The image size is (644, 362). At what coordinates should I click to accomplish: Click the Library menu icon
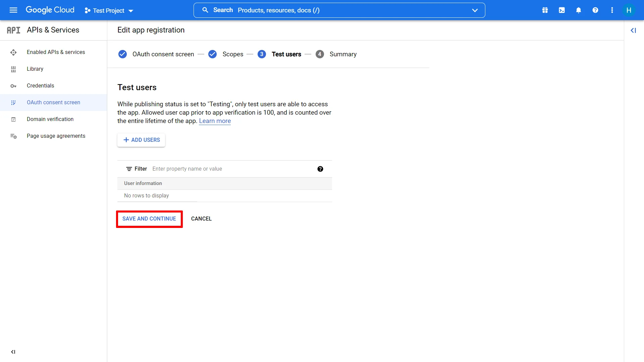coord(13,69)
